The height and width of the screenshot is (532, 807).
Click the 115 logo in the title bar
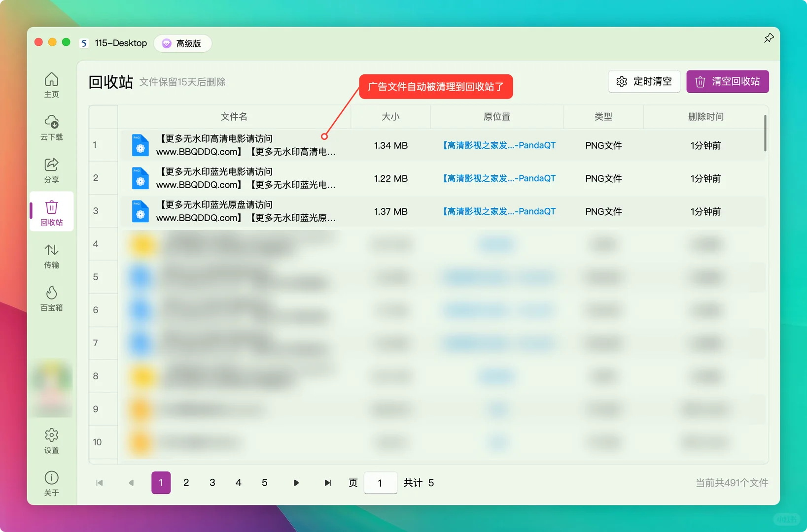click(84, 43)
